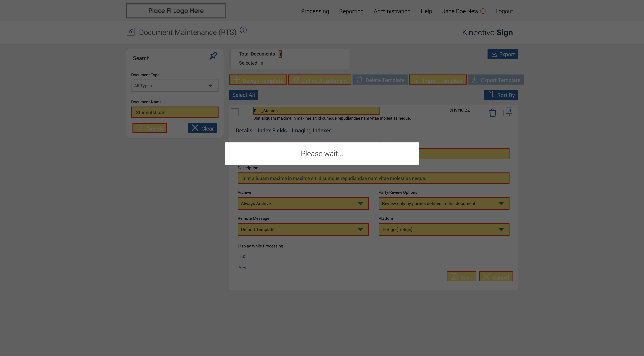This screenshot has height=356, width=644.
Task: Choose Yes for Display While Processing
Action: (x=242, y=268)
